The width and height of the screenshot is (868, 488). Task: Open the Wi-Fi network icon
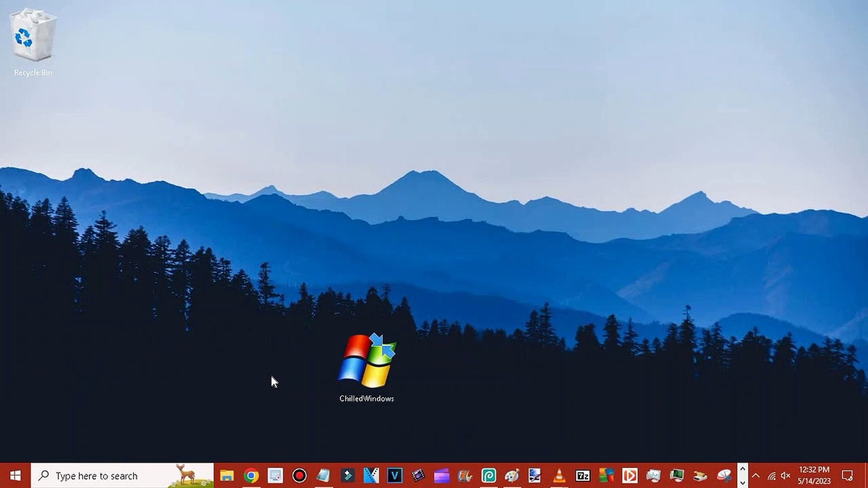click(772, 476)
